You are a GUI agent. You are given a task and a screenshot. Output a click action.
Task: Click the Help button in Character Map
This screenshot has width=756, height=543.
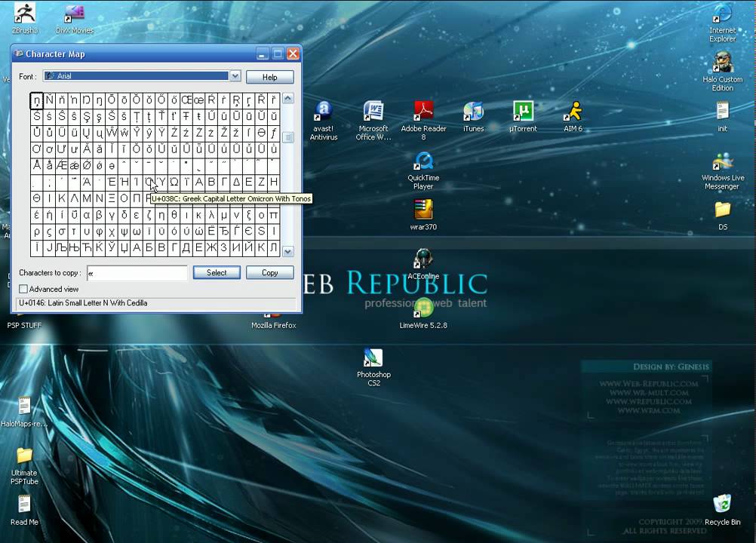click(269, 77)
